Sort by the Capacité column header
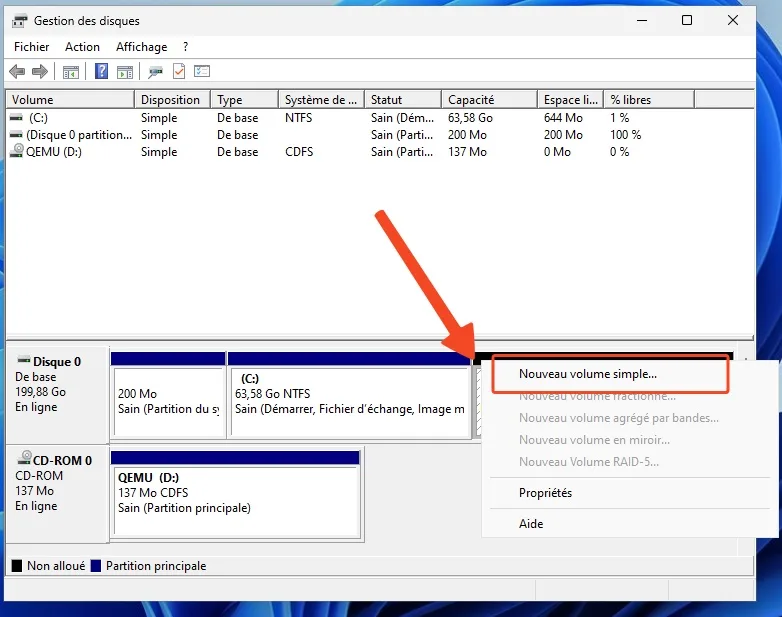Image resolution: width=782 pixels, height=617 pixels. point(489,100)
